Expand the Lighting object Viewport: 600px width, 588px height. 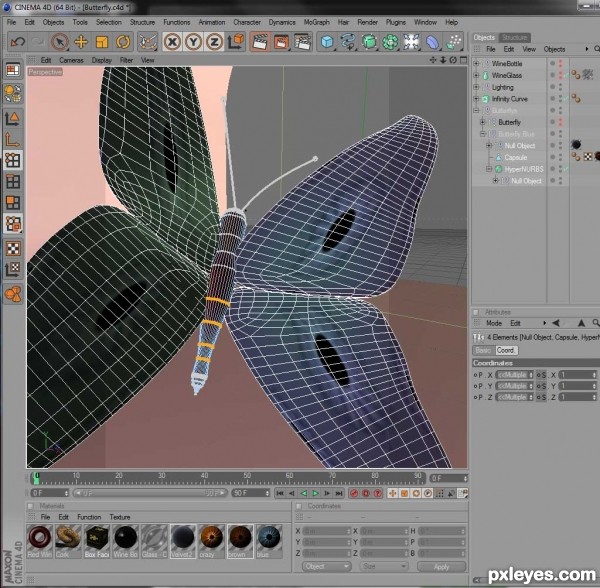[476, 87]
